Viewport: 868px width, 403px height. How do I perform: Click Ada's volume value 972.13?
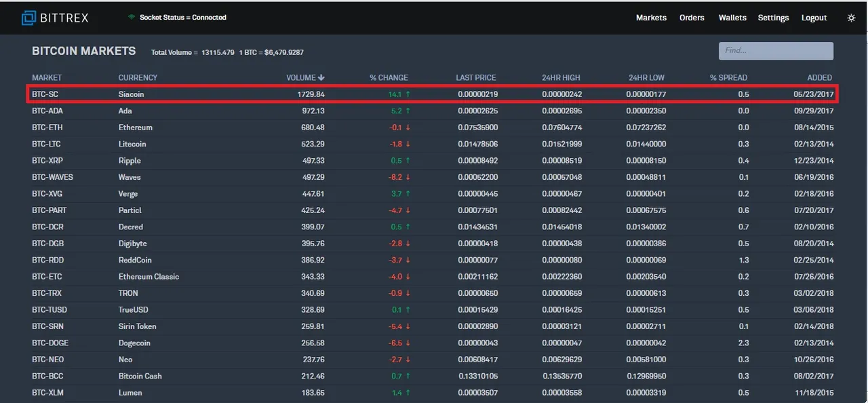pos(313,111)
